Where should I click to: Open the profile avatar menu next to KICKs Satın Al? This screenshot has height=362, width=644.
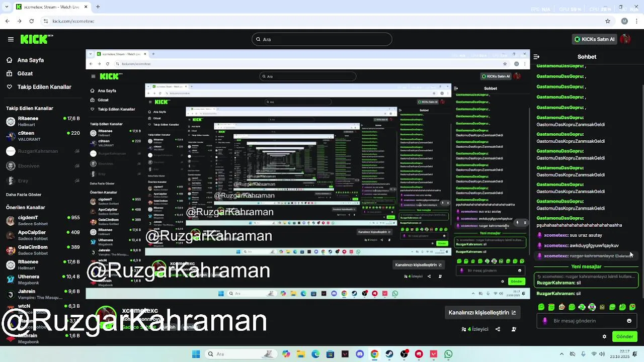tap(625, 39)
